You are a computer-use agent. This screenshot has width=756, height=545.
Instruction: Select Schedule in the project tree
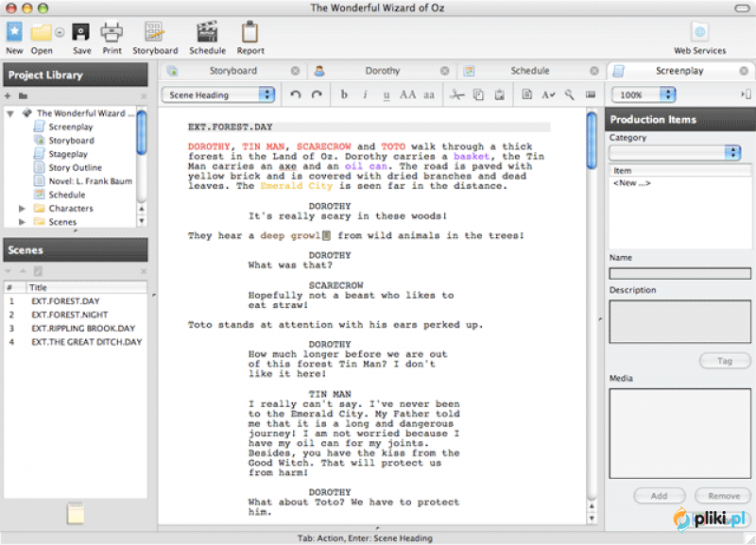66,195
